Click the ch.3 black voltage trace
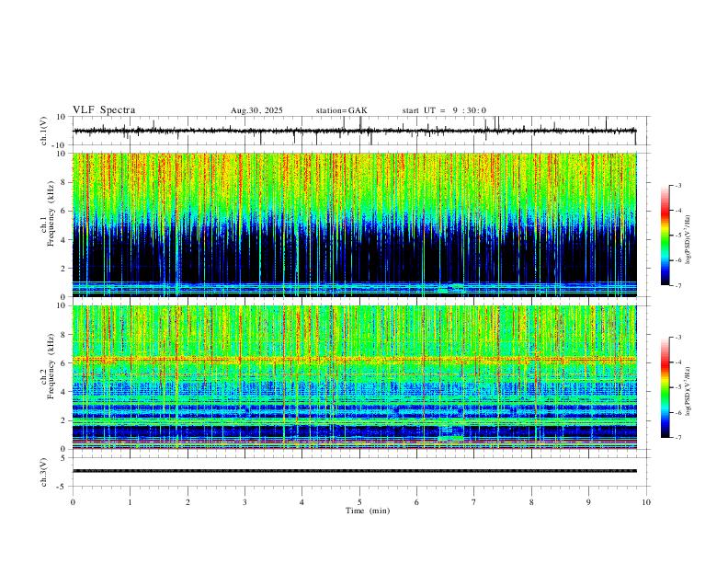The width and height of the screenshot is (728, 563). coord(354,471)
